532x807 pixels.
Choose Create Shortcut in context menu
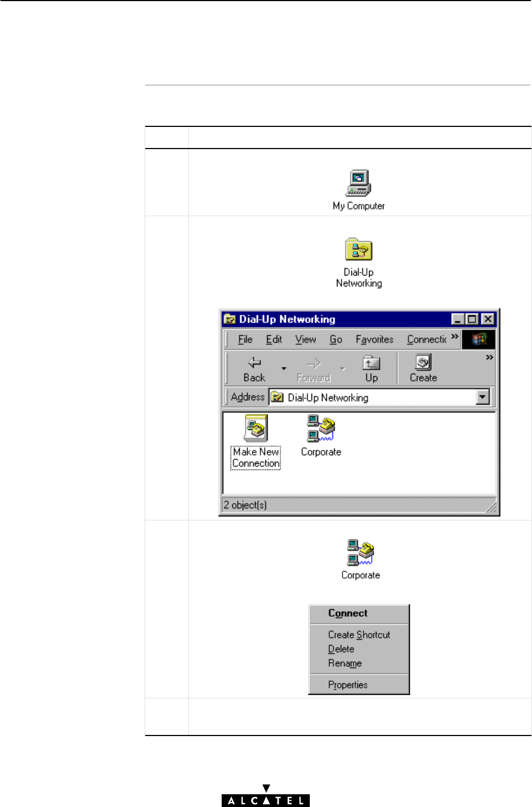pyautogui.click(x=359, y=635)
